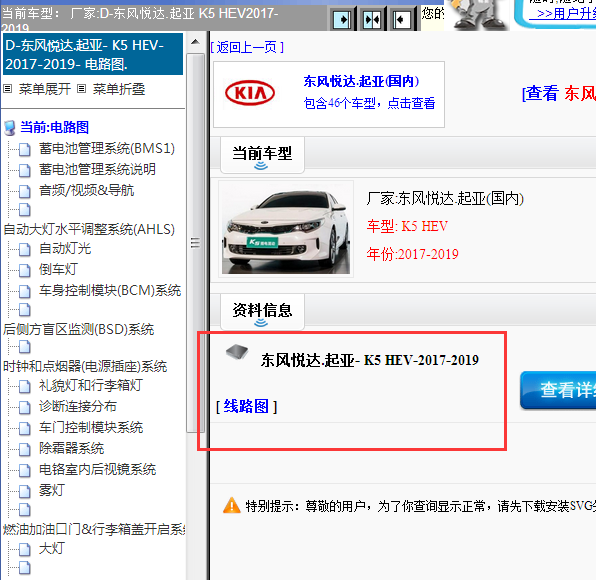The width and height of the screenshot is (596, 580).
Task: Open 蓄电池管理系统说明 page icon
Action: coord(24,170)
